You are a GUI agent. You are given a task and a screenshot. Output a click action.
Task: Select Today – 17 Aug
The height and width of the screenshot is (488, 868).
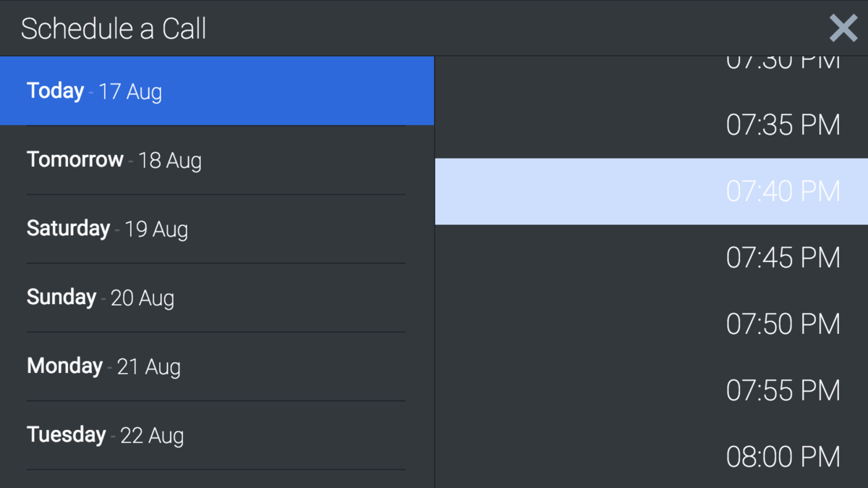tap(217, 91)
